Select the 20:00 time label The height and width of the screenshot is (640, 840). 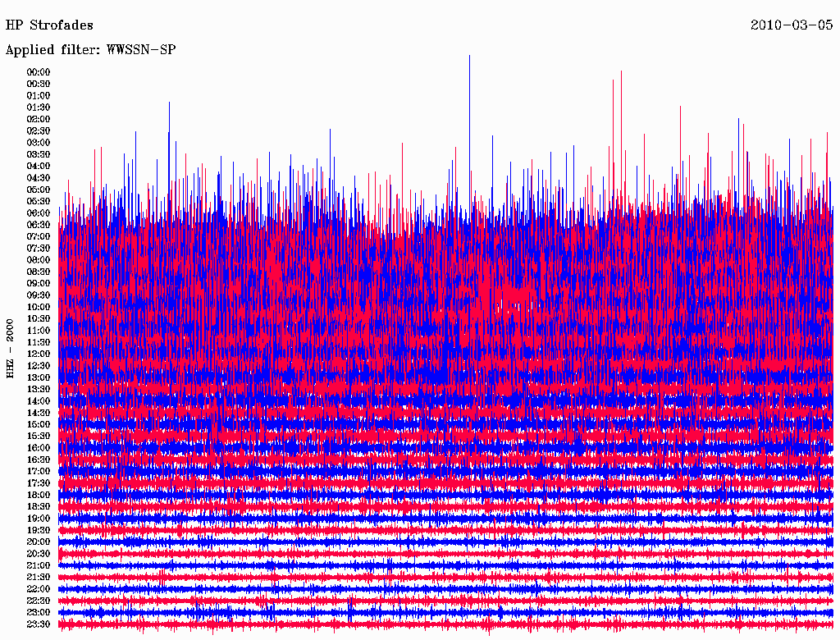[x=39, y=542]
